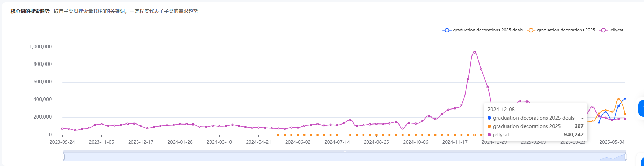Click the 2024-12-08 date in the tooltip
The height and width of the screenshot is (166, 644).
[501, 110]
